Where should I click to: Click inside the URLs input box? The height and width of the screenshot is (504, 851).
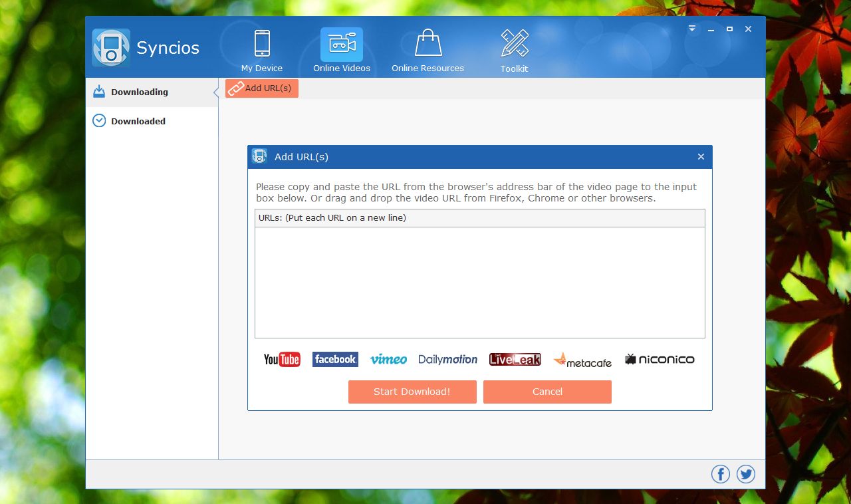[479, 283]
